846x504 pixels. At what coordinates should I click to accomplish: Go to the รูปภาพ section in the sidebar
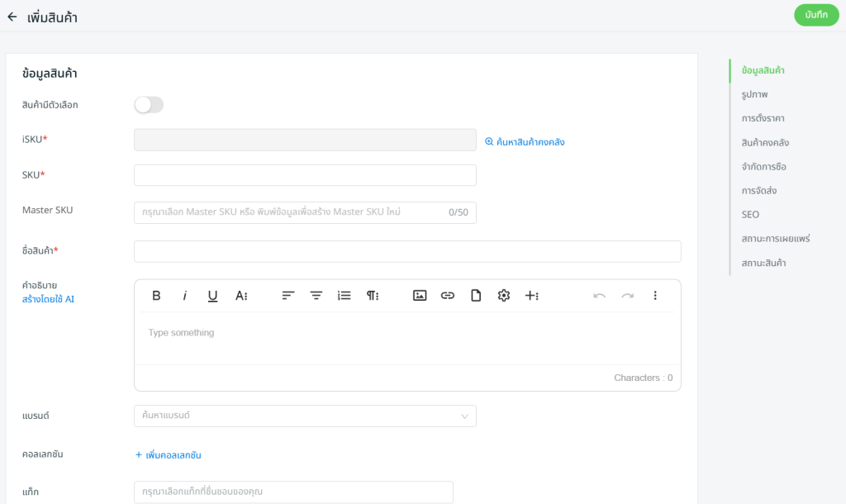click(x=754, y=94)
